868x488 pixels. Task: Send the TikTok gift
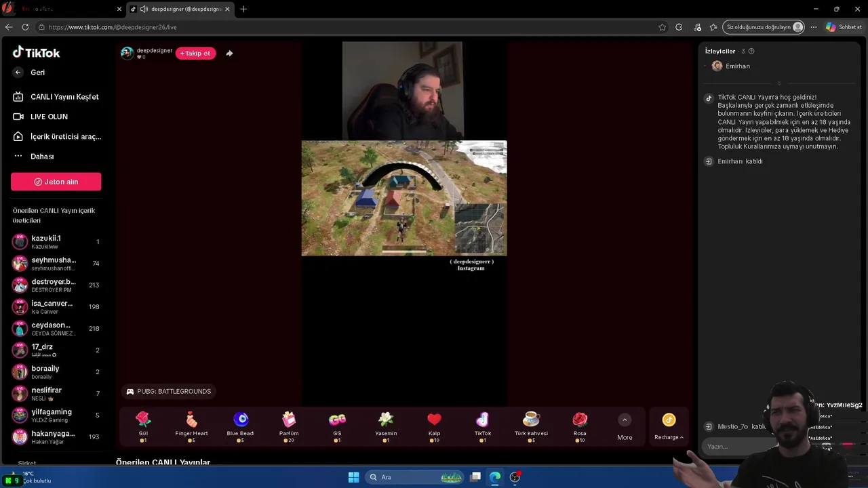point(483,427)
